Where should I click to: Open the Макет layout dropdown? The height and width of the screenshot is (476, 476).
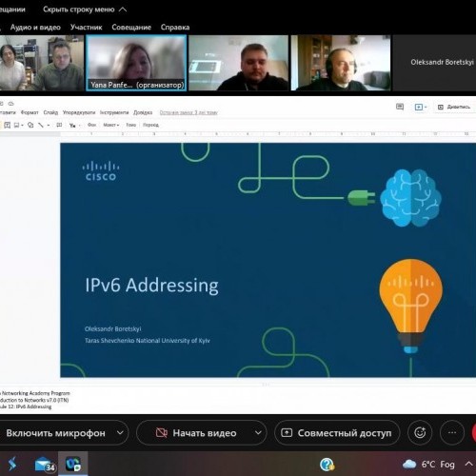pyautogui.click(x=111, y=125)
